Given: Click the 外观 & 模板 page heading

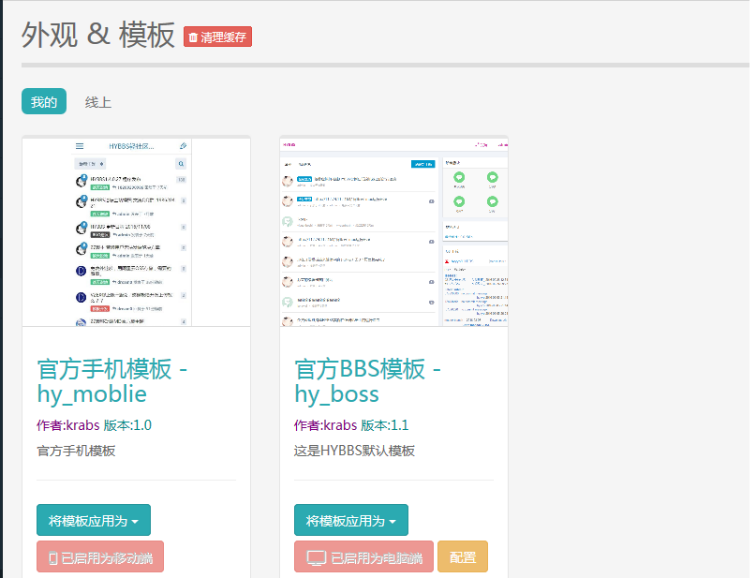Looking at the screenshot, I should point(98,35).
